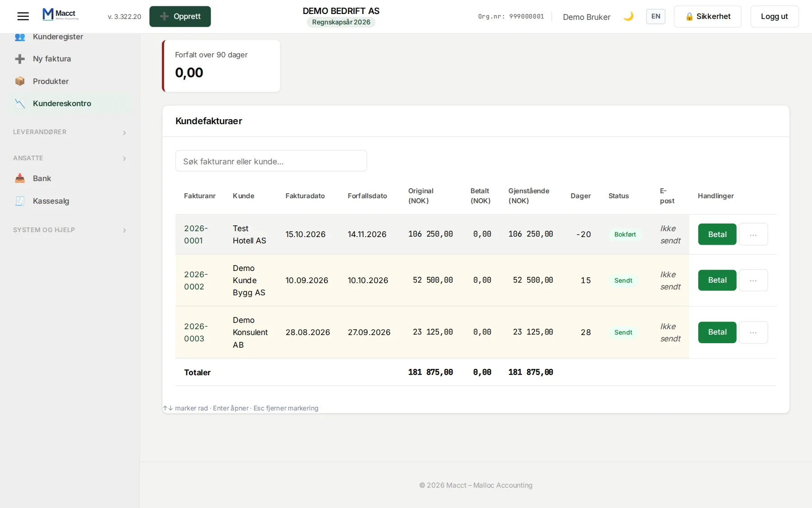Open invoice number 2026-0002
Viewport: 812px width, 508px height.
(196, 280)
